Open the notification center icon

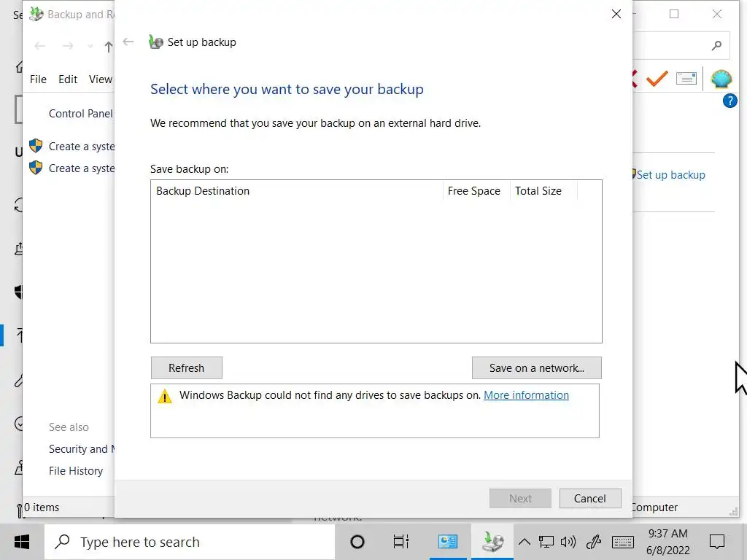click(717, 542)
